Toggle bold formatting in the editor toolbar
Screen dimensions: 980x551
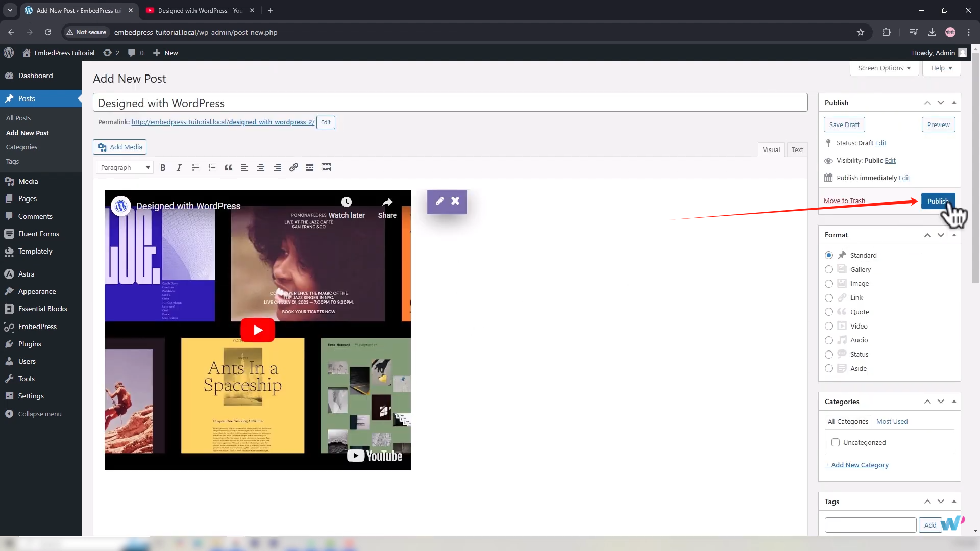[162, 167]
